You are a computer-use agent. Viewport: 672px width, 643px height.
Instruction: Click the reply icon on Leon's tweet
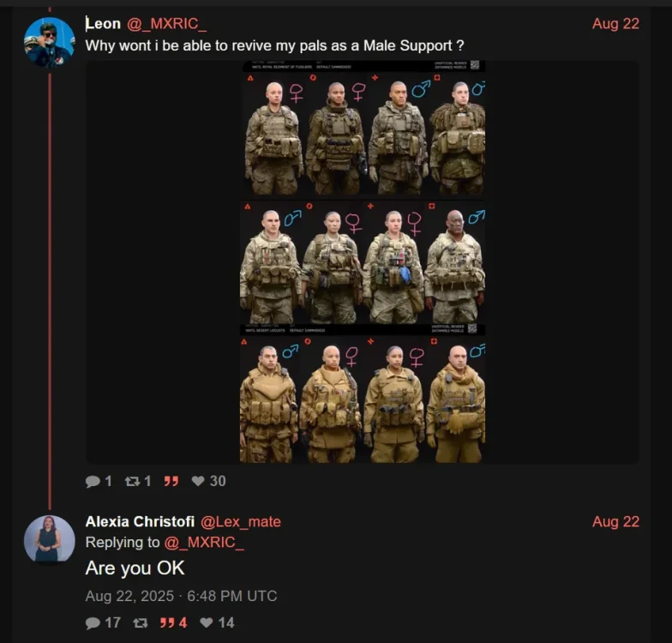(x=93, y=482)
